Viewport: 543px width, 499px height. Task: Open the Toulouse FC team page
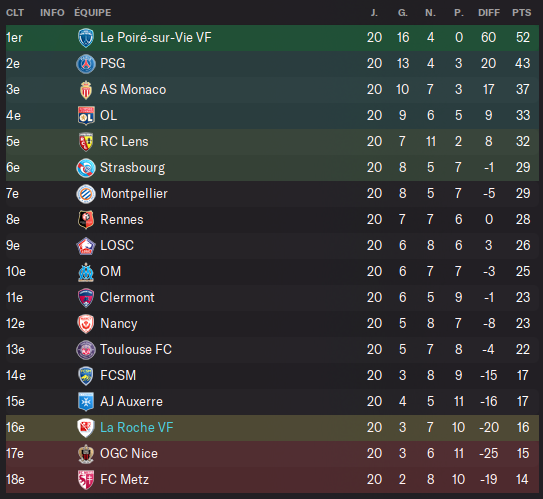136,349
